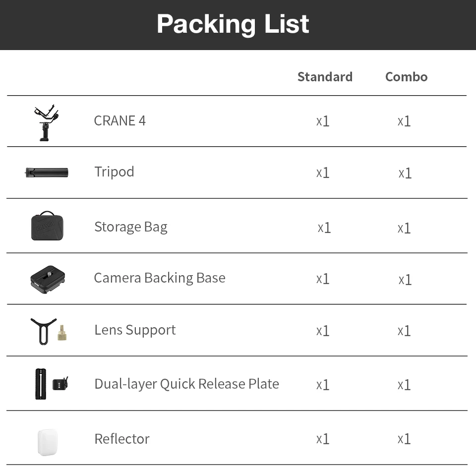The height and width of the screenshot is (466, 476).
Task: Click the Reflector text label
Action: pos(121,439)
